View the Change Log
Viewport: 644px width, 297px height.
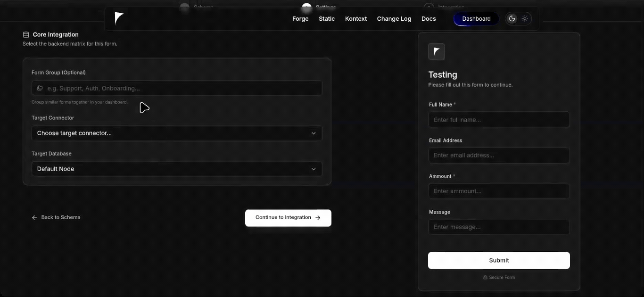point(394,19)
